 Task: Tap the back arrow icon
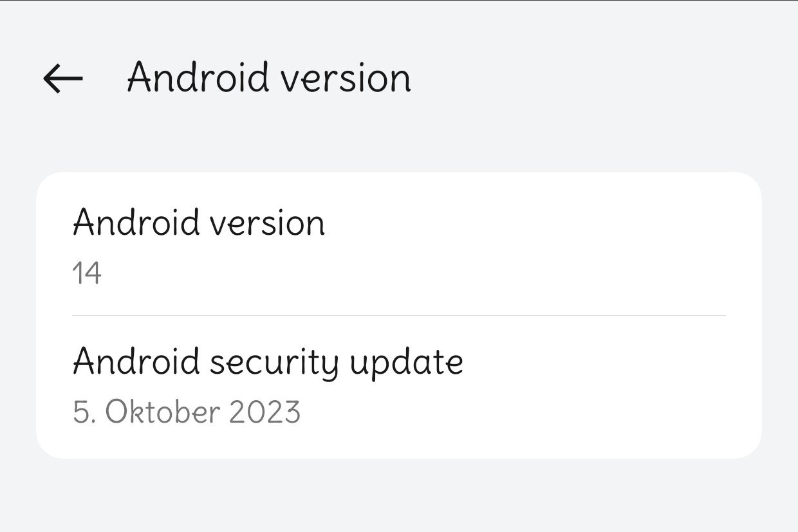tap(63, 78)
